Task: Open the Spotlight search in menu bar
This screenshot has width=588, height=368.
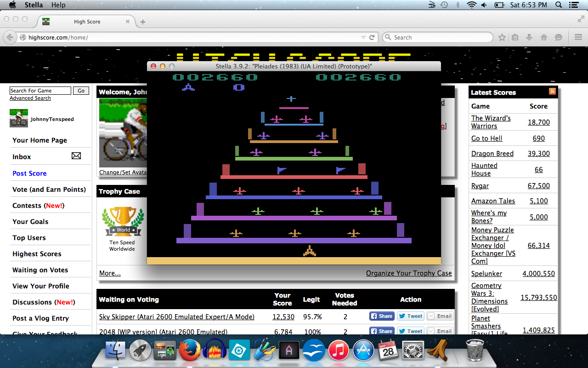Action: pos(559,5)
